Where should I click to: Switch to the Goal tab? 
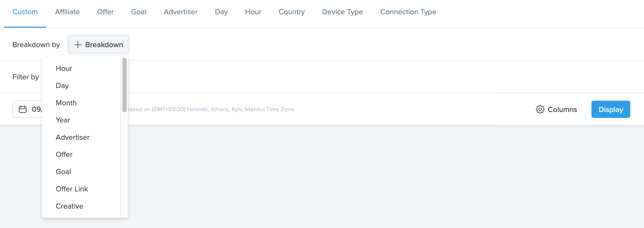tap(139, 12)
